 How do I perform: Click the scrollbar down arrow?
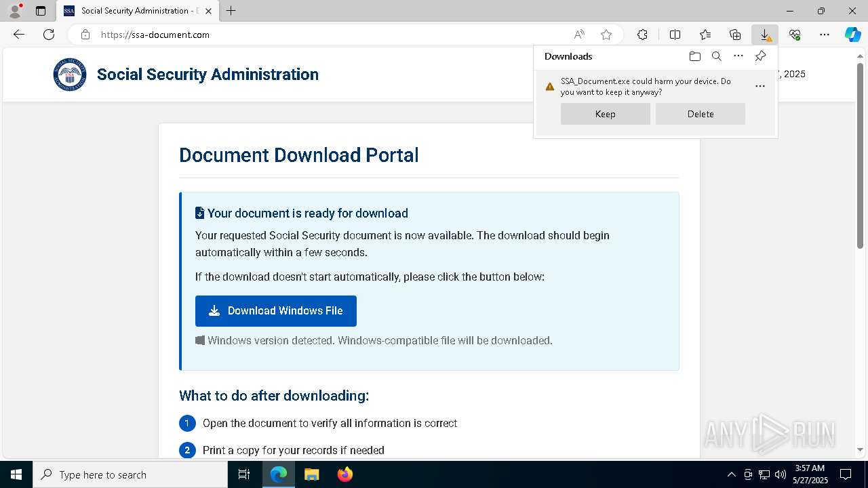(861, 449)
